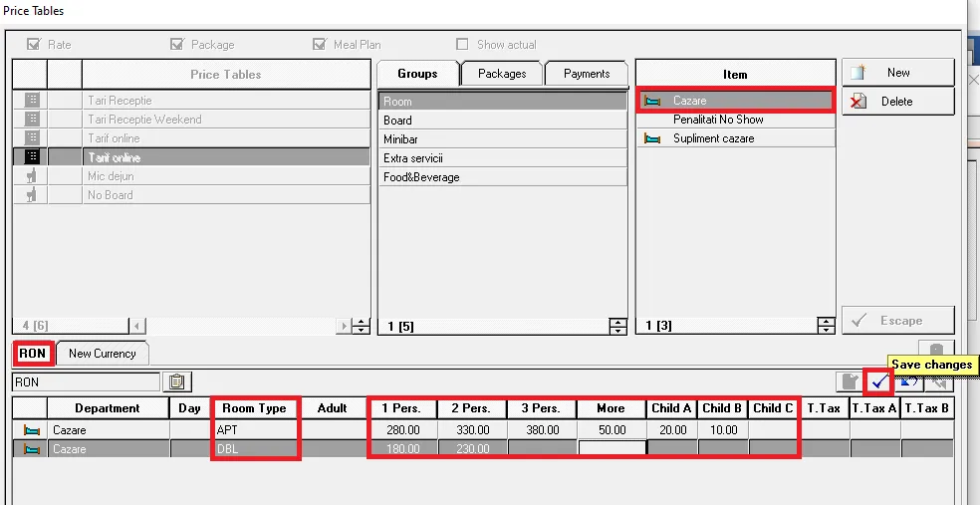Image resolution: width=980 pixels, height=505 pixels.
Task: Click the 180.00 price cell
Action: coord(402,449)
